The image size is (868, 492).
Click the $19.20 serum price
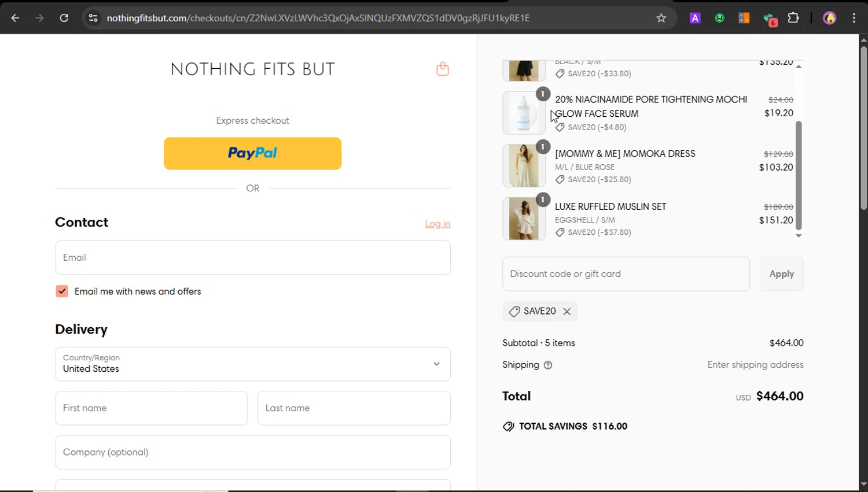click(x=778, y=113)
